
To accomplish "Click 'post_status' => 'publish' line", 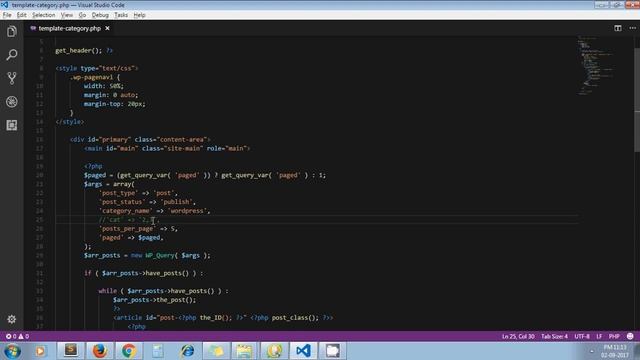I will pyautogui.click(x=147, y=202).
